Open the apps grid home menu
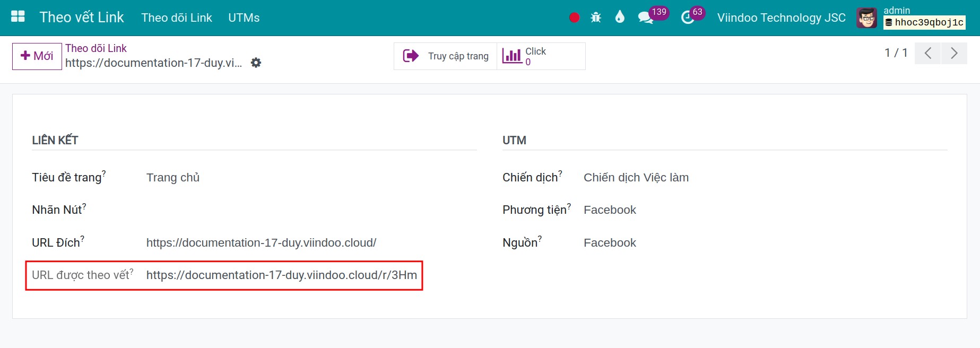This screenshot has width=980, height=348. tap(18, 17)
